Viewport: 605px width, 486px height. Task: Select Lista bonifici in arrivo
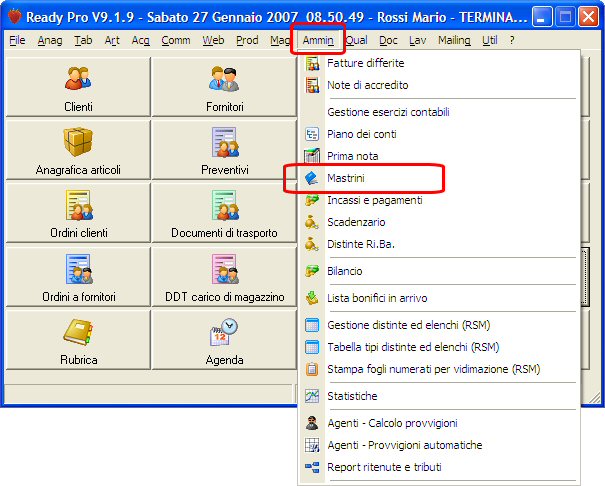(439, 298)
